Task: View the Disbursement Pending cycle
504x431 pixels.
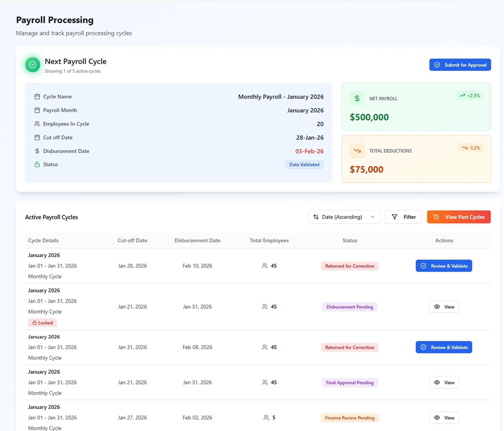Action: (444, 307)
